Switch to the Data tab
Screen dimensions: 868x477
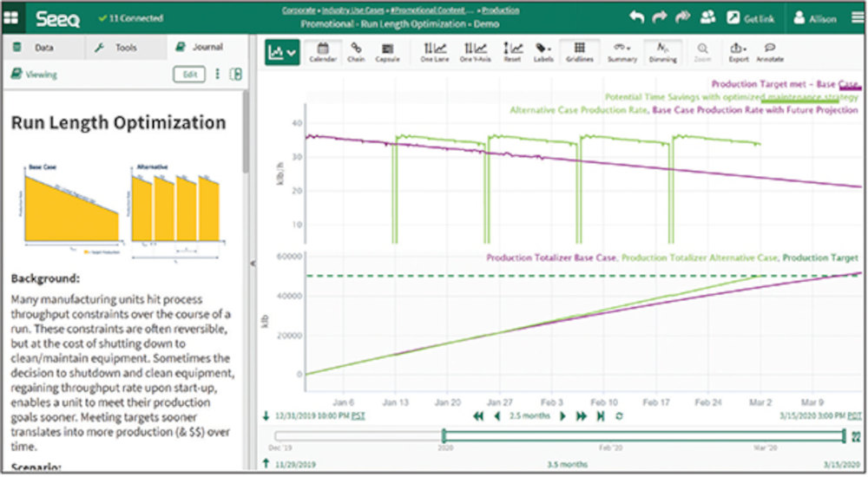tap(43, 48)
